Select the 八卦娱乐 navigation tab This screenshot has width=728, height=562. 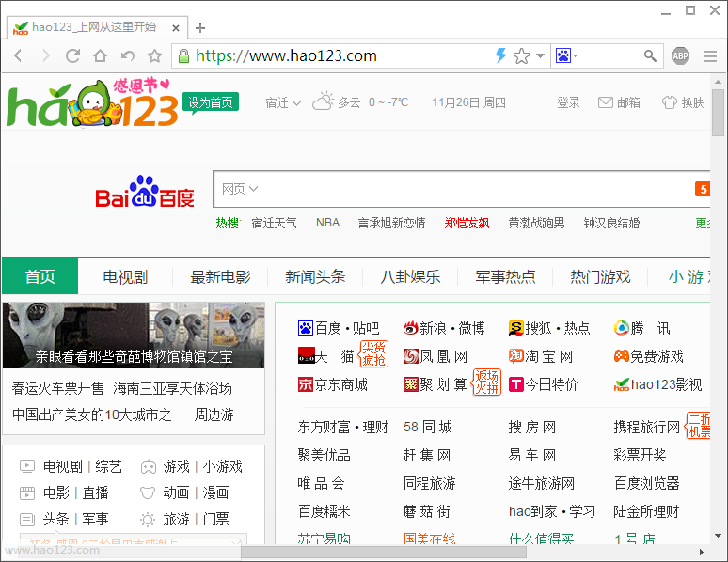pos(410,276)
